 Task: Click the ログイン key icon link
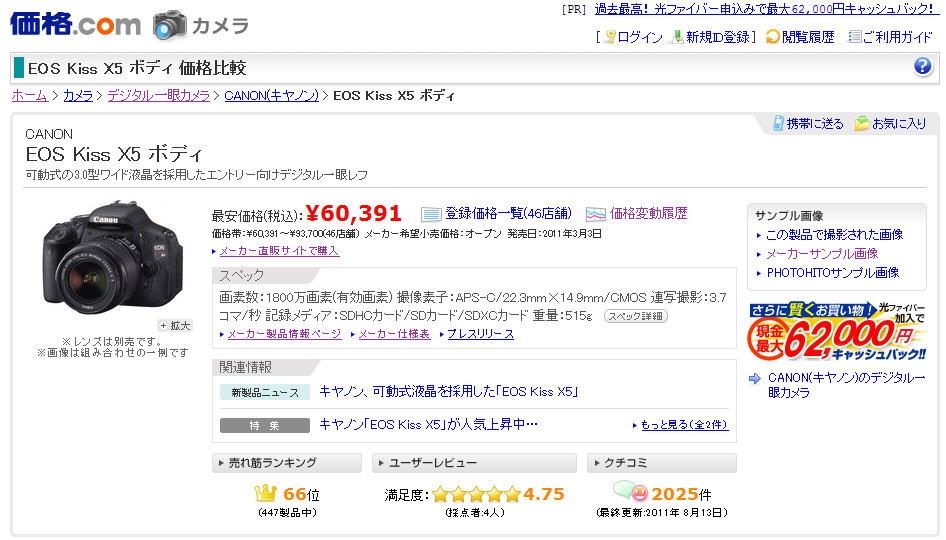pos(634,37)
